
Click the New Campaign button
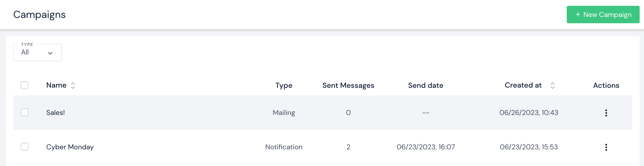[603, 15]
